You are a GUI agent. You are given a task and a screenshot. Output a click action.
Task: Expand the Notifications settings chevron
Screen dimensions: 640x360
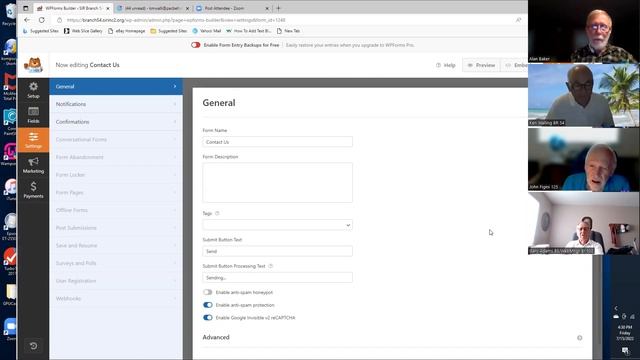point(175,104)
